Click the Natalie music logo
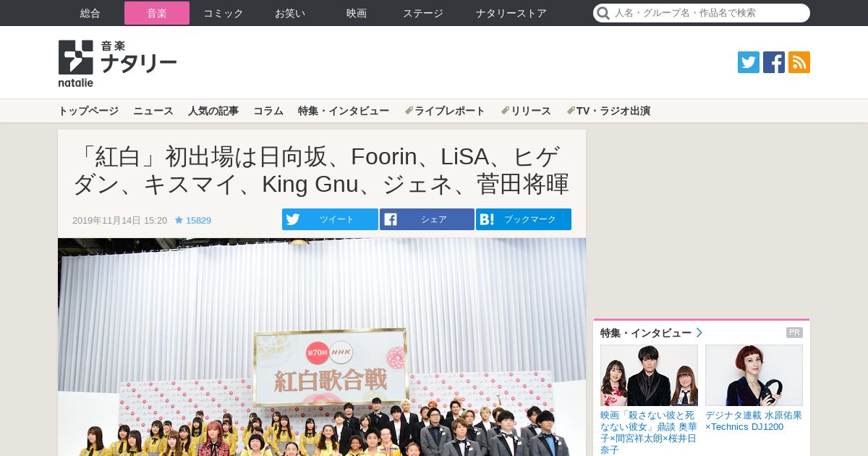 tap(117, 64)
